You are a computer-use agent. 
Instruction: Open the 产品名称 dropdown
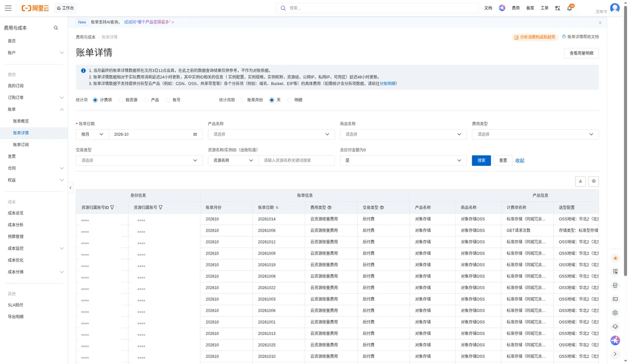click(x=271, y=134)
